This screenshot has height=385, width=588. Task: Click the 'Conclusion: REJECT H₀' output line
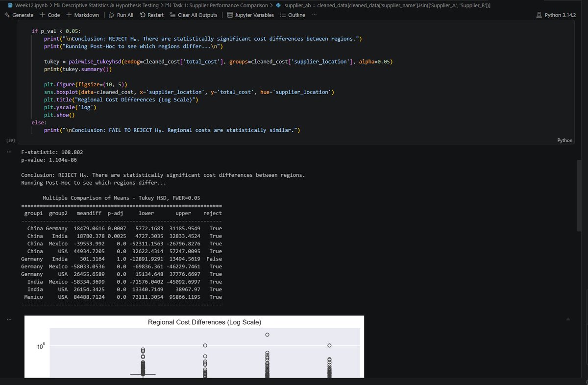pyautogui.click(x=163, y=175)
